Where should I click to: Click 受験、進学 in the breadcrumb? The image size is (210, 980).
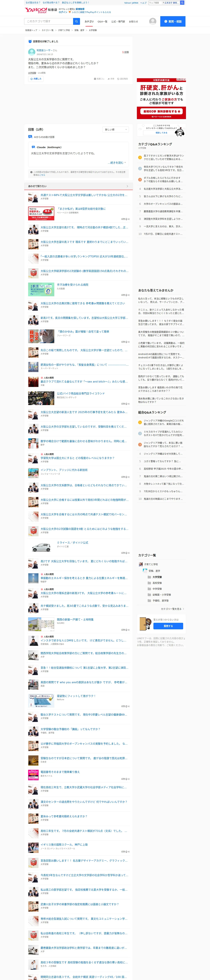[79, 30]
